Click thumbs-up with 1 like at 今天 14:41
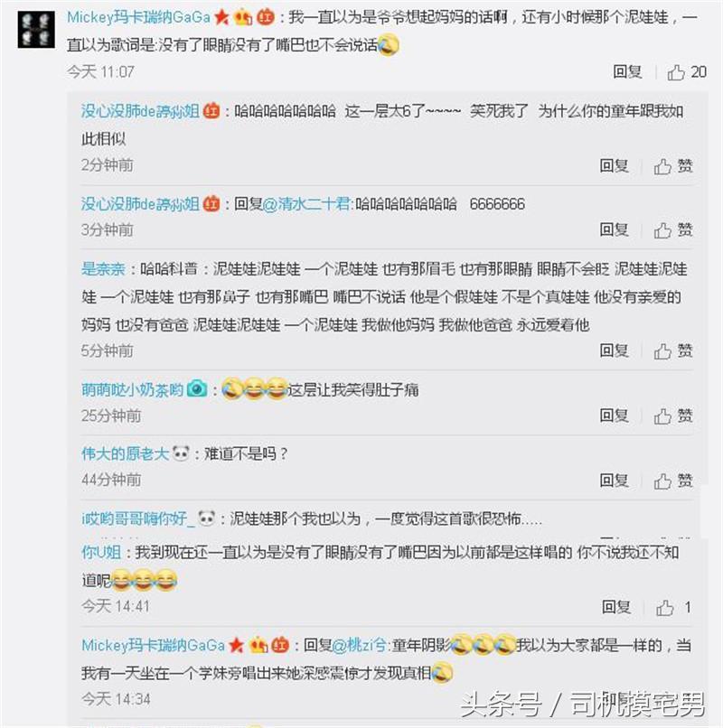Viewport: 723px width, 728px height. pyautogui.click(x=664, y=607)
